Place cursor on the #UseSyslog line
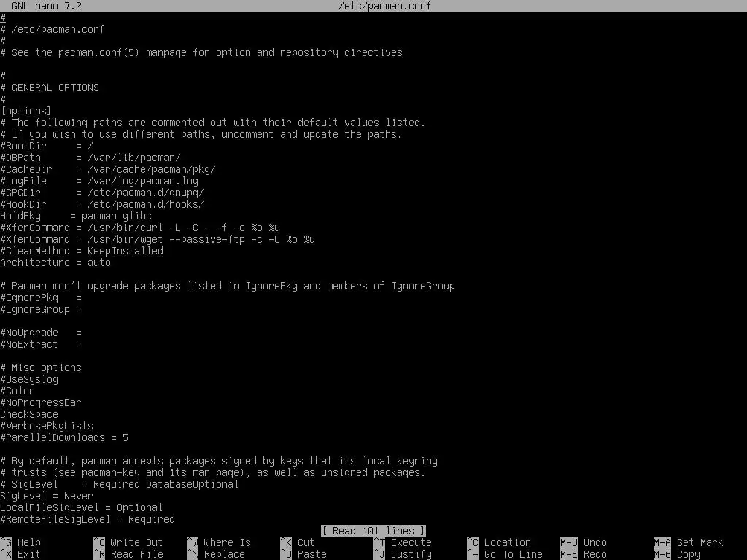 (x=29, y=379)
